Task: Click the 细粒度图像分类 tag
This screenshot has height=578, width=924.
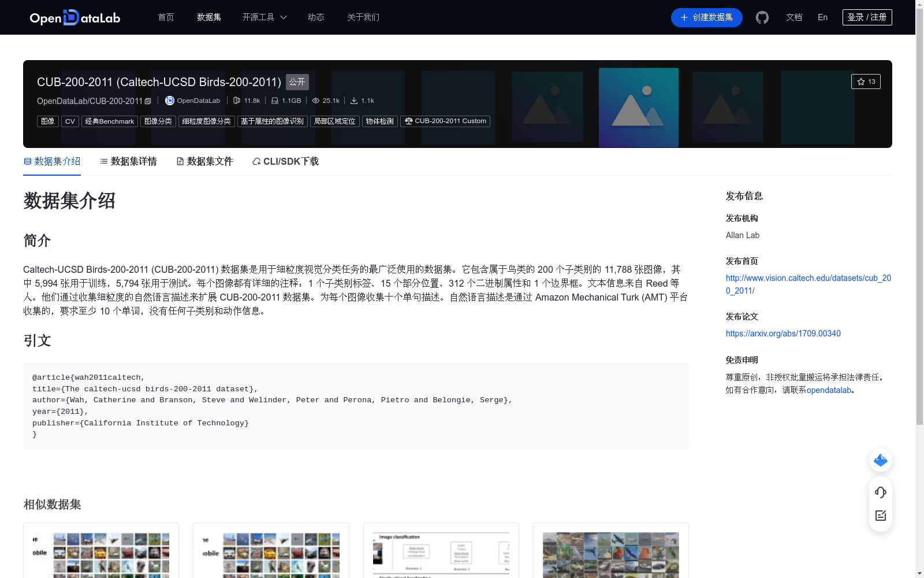Action: coord(207,121)
